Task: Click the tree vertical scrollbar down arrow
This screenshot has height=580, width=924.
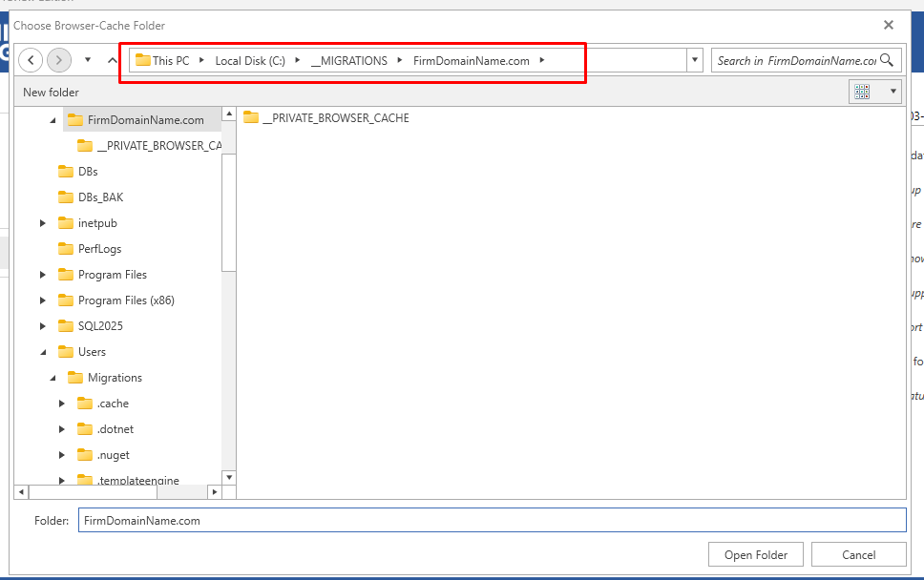Action: pyautogui.click(x=228, y=476)
